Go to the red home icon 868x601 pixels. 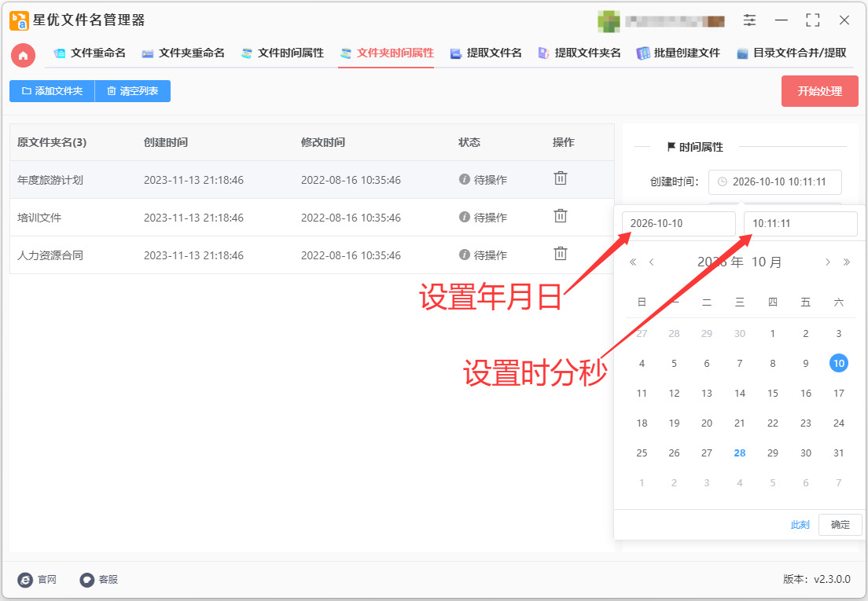(x=24, y=55)
